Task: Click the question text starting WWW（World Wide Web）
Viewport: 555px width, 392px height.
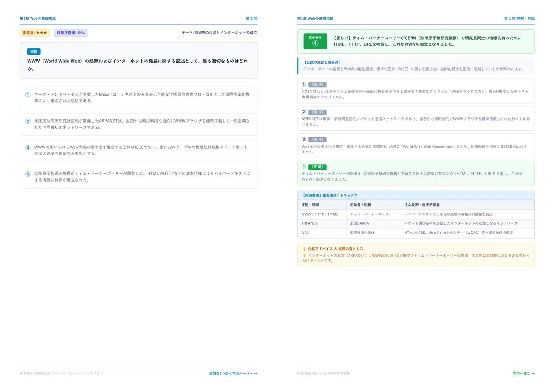Action: (x=137, y=65)
